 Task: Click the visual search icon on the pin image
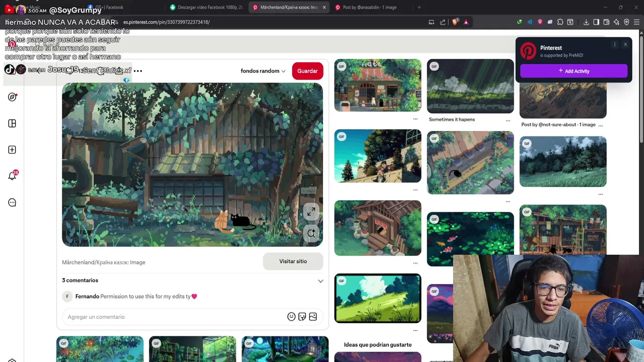(x=311, y=233)
